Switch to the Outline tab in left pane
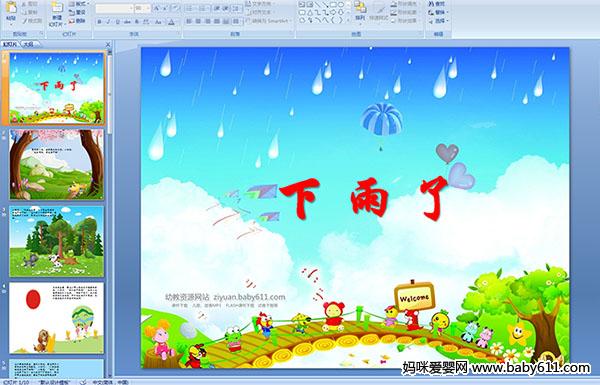 (x=28, y=44)
